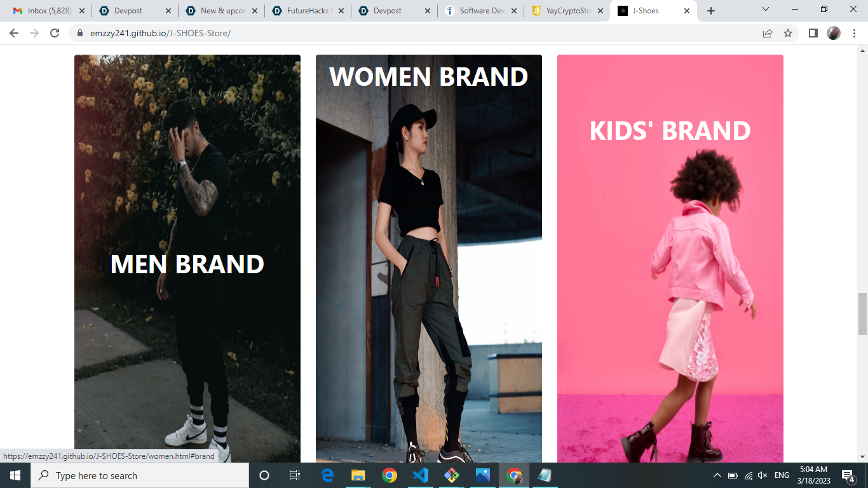This screenshot has height=488, width=868.
Task: Open File Explorer from the taskbar
Action: point(358,475)
